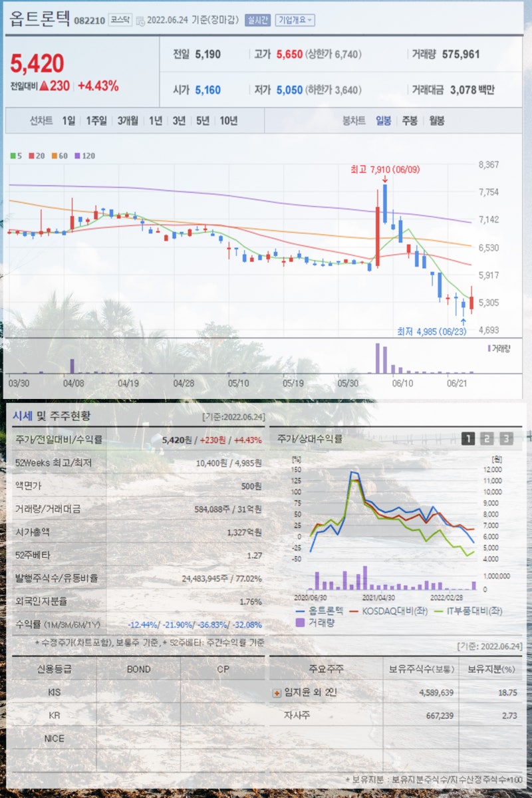Click the KOSDAQ대비(좌) legend entry

pos(388,610)
